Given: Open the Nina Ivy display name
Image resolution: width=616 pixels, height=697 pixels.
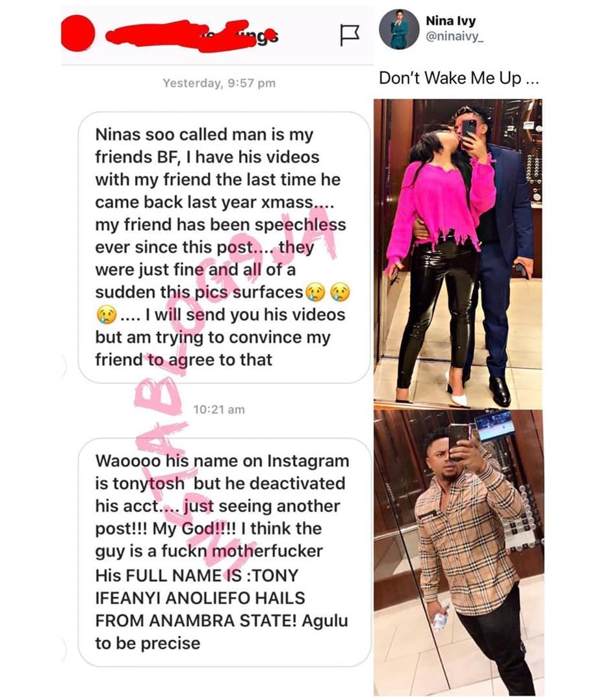Looking at the screenshot, I should 450,21.
